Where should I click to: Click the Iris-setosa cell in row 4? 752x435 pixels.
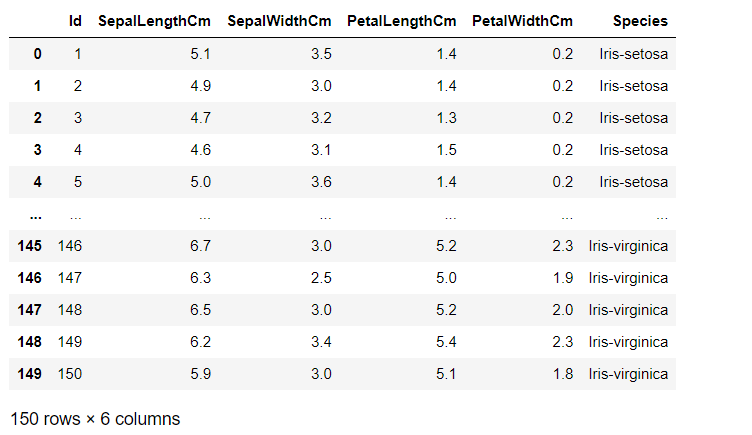[634, 182]
